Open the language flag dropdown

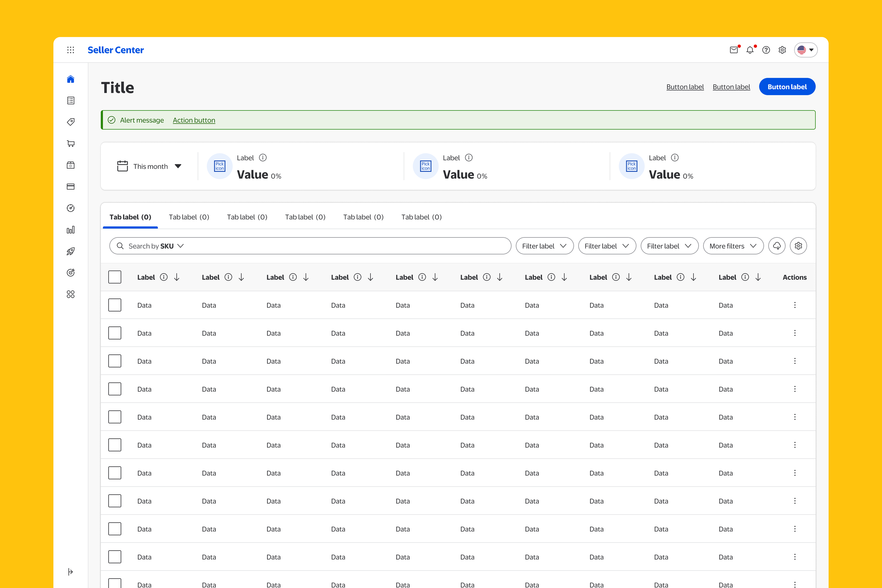(x=806, y=50)
